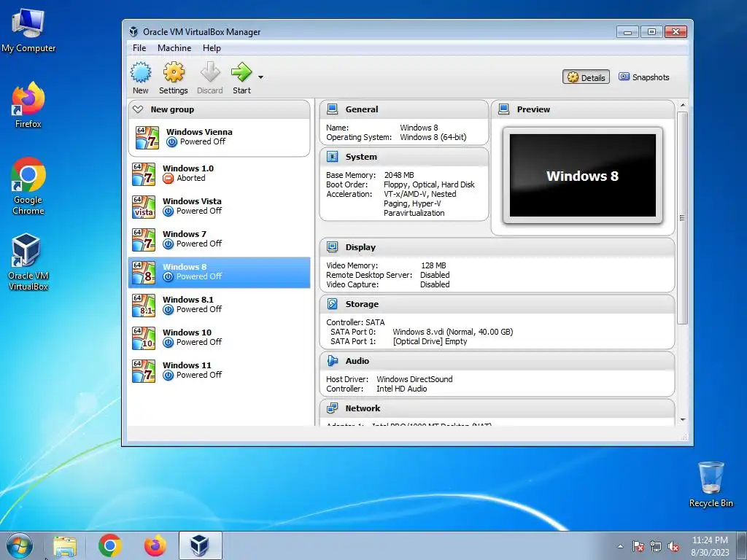
Task: Click the System section chip icon
Action: pyautogui.click(x=332, y=157)
